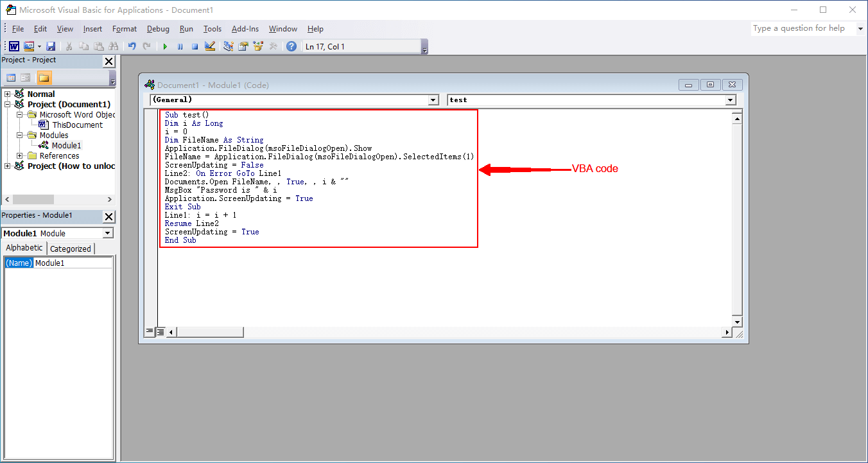Collapse the Modules folder
Viewport: 868px width, 463px height.
pos(20,135)
